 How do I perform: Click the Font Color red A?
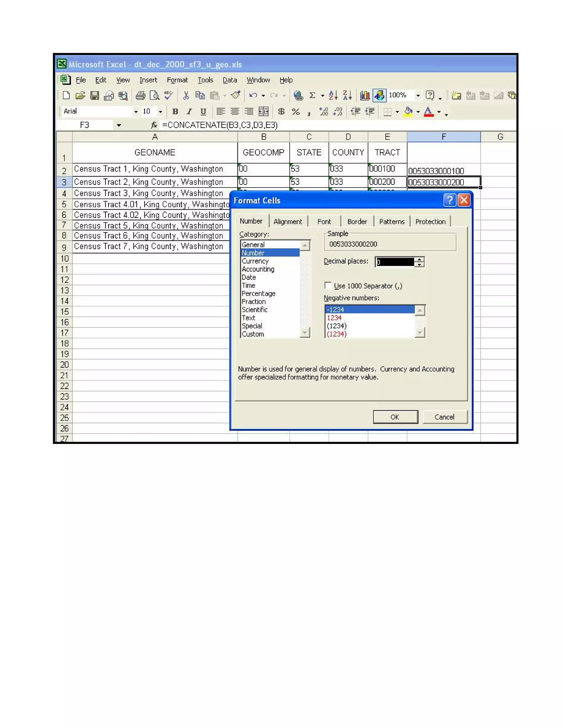tap(429, 112)
